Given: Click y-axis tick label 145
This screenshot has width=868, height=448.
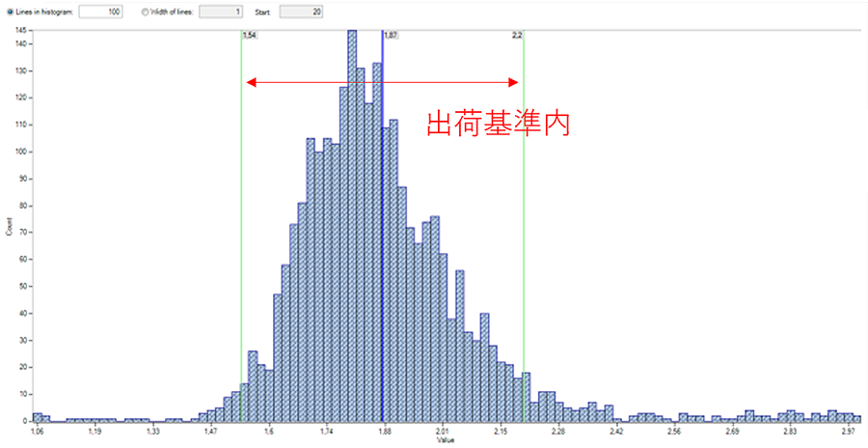Looking at the screenshot, I should click(21, 31).
